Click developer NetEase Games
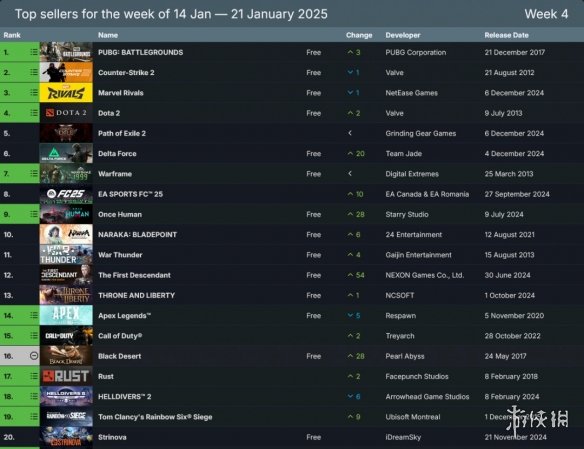 (x=412, y=93)
